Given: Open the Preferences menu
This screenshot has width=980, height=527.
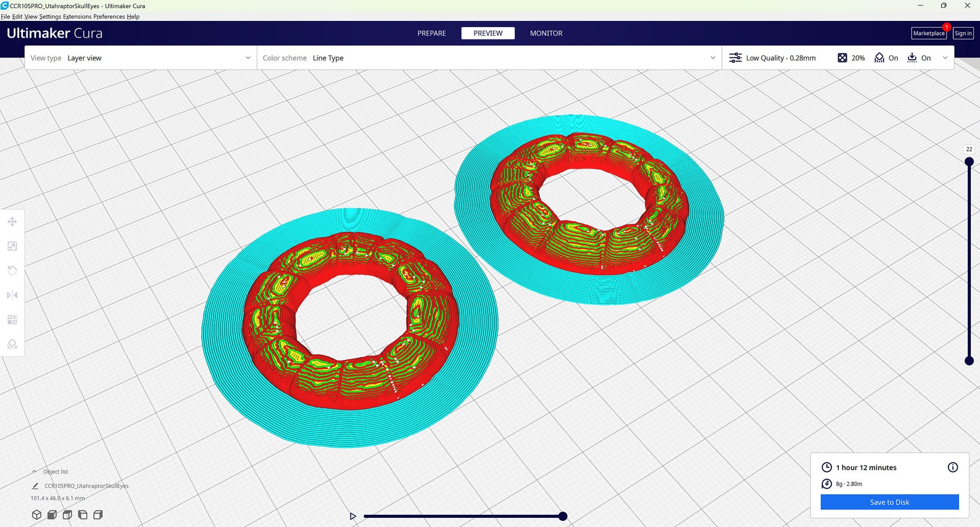Looking at the screenshot, I should click(x=109, y=17).
